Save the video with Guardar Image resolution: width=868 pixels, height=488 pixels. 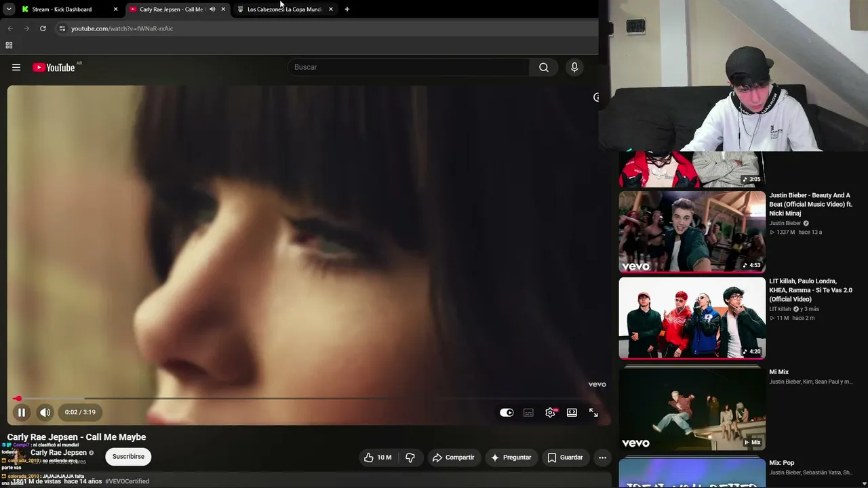point(565,457)
